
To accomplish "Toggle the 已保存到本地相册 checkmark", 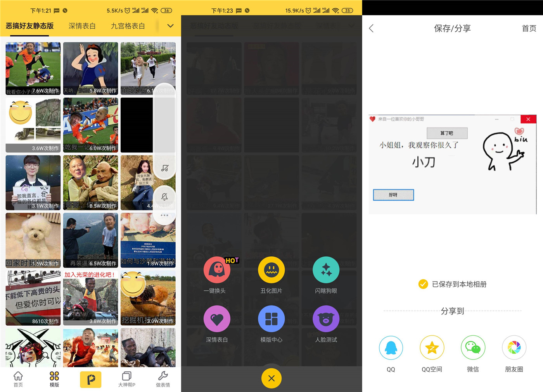I will click(x=422, y=284).
